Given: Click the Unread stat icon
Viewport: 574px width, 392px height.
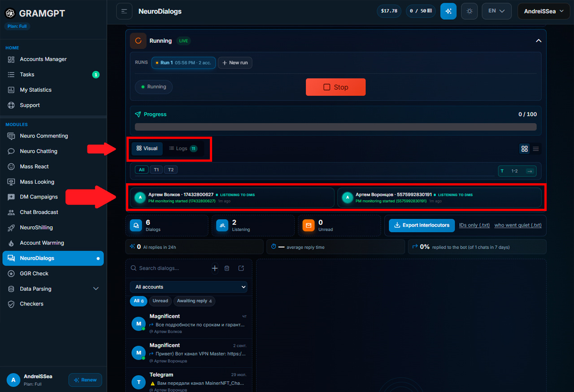Looking at the screenshot, I should (309, 225).
